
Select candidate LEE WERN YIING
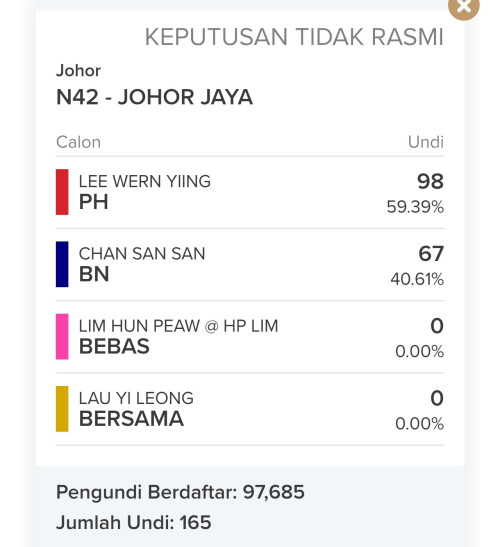[145, 181]
